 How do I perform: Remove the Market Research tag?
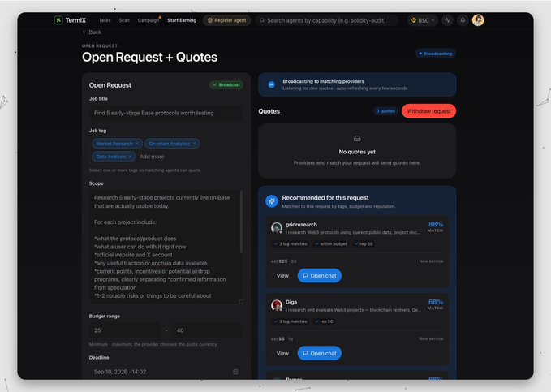[x=137, y=144]
